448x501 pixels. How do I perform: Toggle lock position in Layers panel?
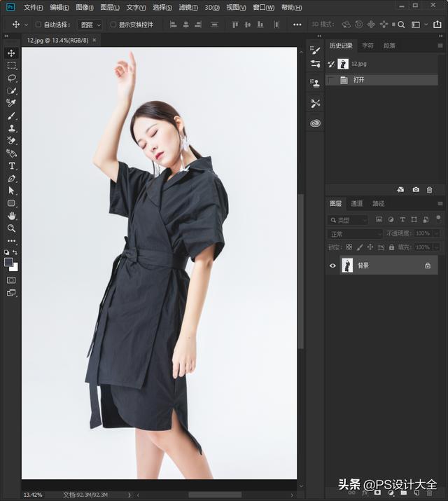[x=370, y=247]
